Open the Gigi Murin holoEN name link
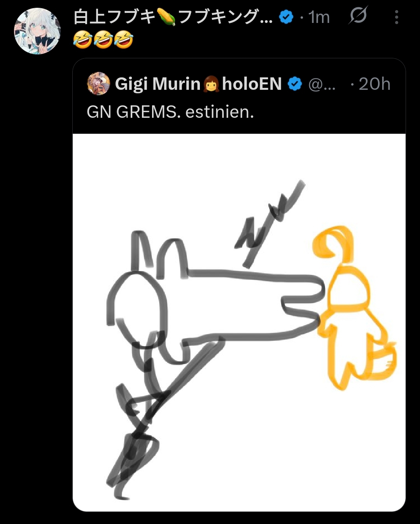The height and width of the screenshot is (524, 420). click(198, 84)
